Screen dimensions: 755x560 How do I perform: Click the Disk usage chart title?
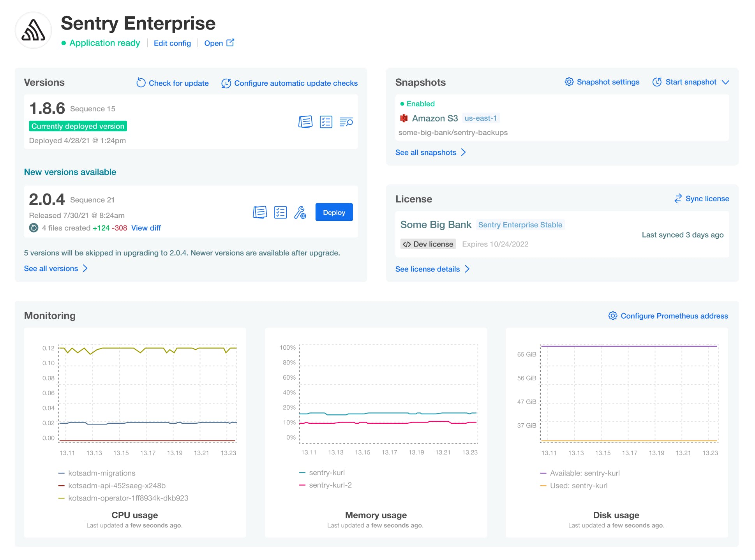(616, 515)
